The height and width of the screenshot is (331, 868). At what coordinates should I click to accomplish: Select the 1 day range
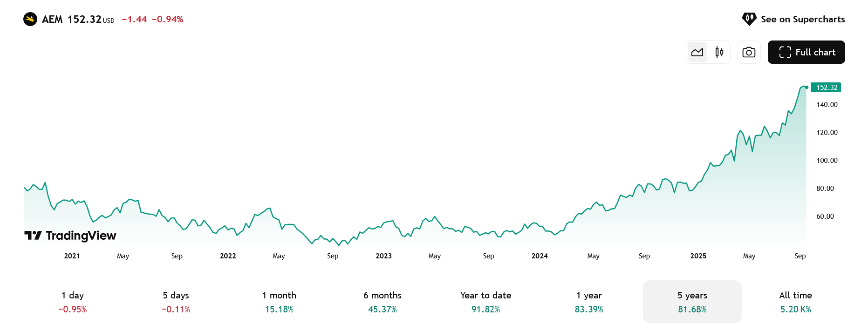pyautogui.click(x=73, y=302)
